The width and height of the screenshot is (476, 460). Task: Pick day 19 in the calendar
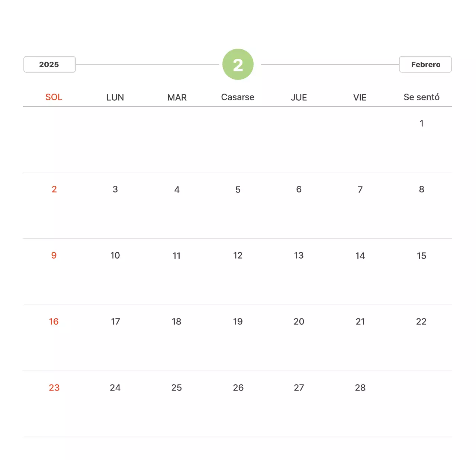pos(238,322)
